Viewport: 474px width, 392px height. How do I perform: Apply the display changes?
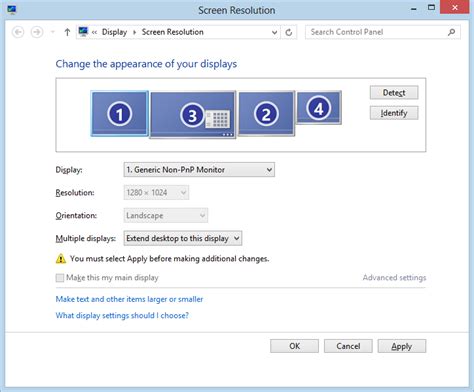[x=402, y=346]
